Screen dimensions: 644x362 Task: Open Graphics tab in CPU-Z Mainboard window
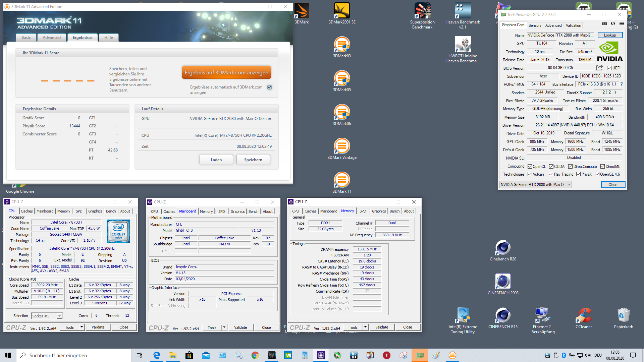click(238, 212)
